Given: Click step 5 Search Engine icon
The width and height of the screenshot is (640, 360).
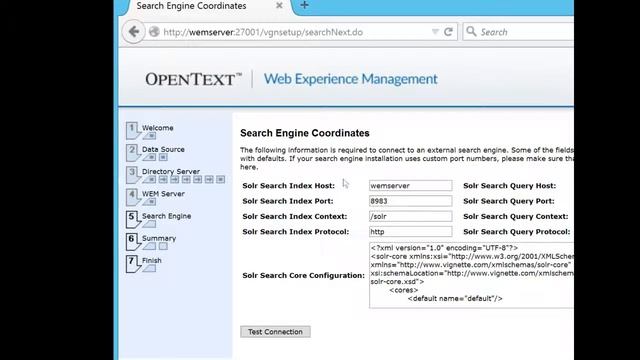Looking at the screenshot, I should (133, 219).
